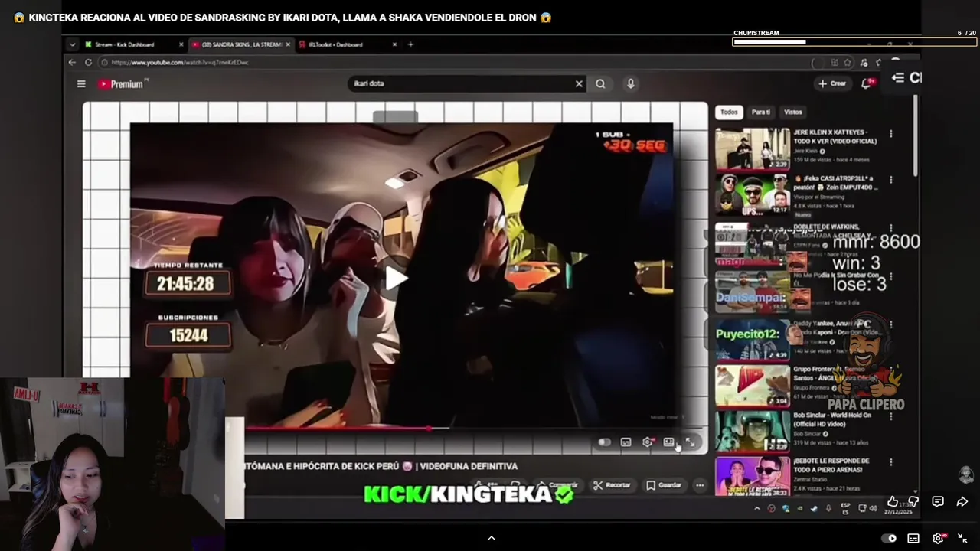This screenshot has height=551, width=980.
Task: Close the 'IRLToolkit - Dashboard' tab
Action: [x=395, y=44]
